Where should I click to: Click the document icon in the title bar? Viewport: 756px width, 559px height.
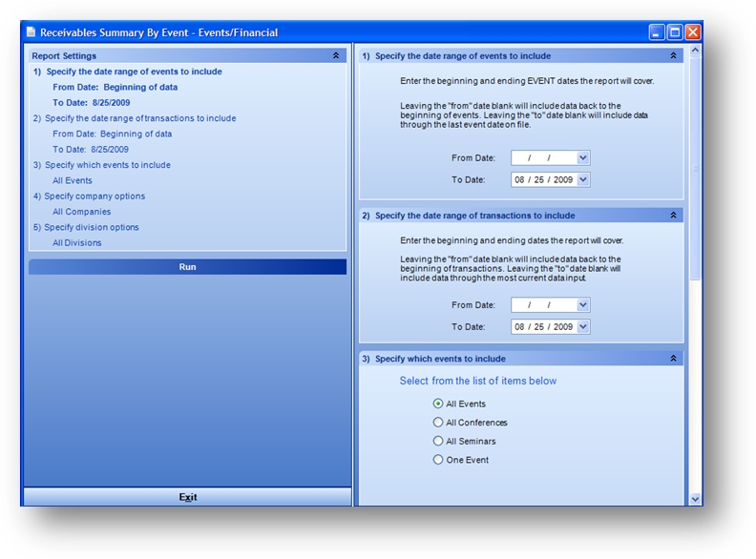click(x=31, y=32)
